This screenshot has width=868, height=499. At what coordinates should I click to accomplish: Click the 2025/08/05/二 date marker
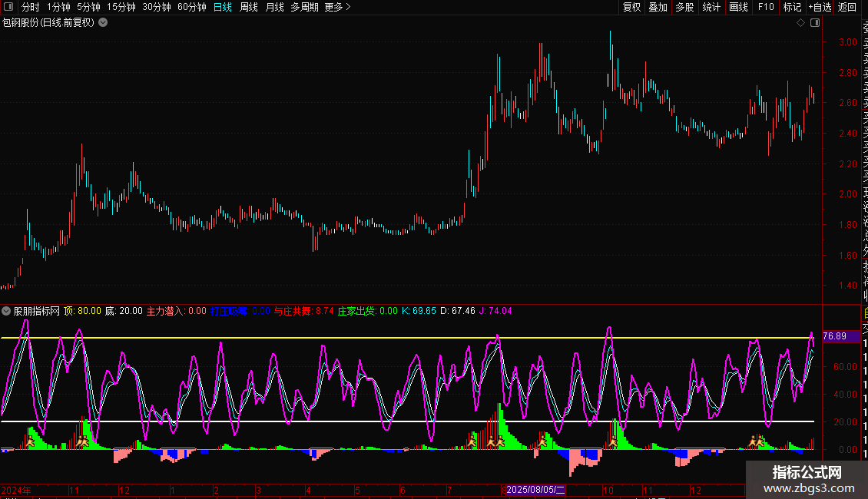coord(535,490)
